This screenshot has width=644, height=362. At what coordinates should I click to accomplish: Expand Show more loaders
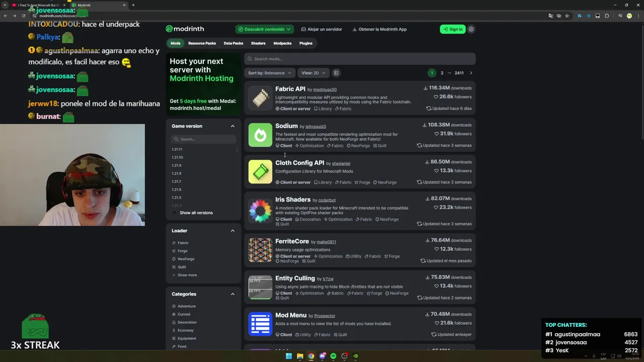[x=184, y=275]
